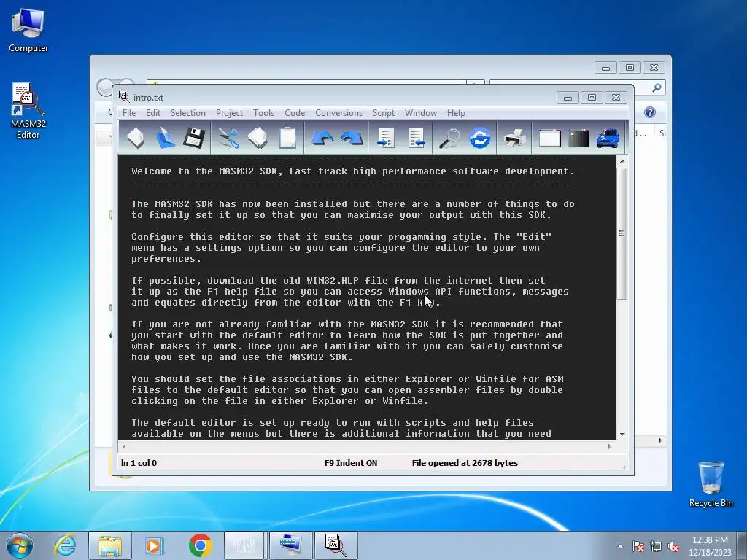This screenshot has width=747, height=560.
Task: Click the network tray icon
Action: pos(656,547)
